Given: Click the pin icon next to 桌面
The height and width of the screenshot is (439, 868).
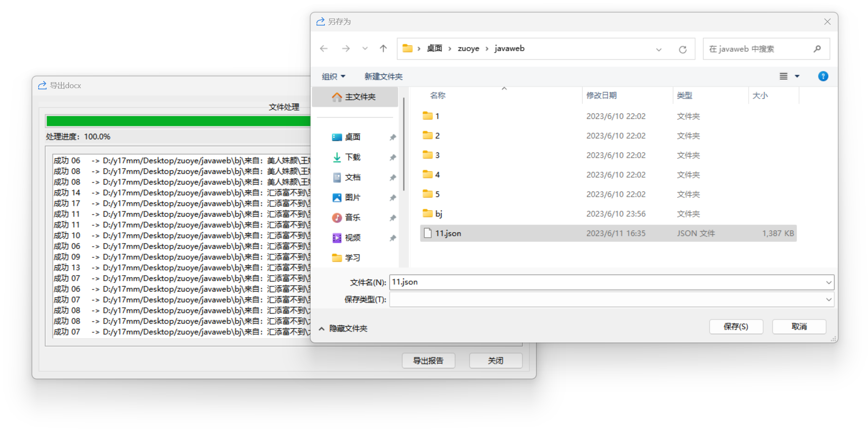Looking at the screenshot, I should (x=392, y=137).
